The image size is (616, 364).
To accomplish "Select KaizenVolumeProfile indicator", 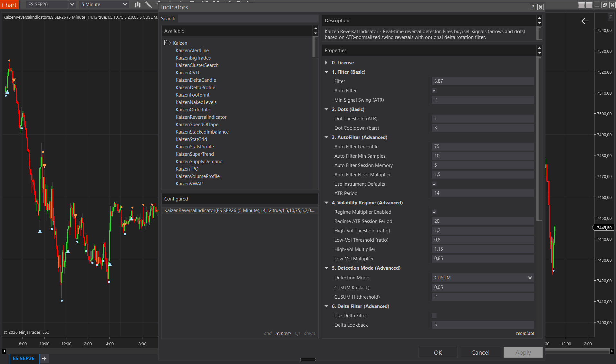I will pos(197,176).
